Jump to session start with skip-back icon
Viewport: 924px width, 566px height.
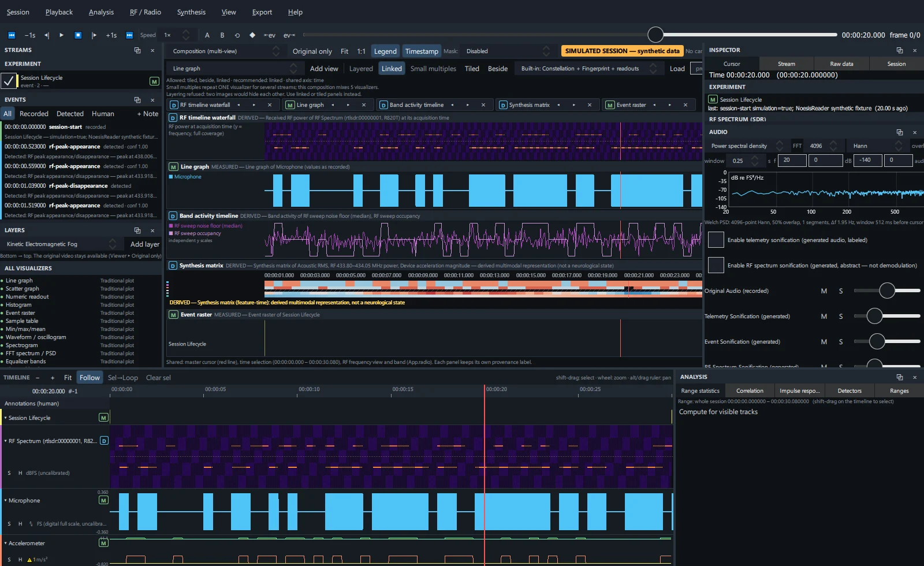[x=12, y=35]
